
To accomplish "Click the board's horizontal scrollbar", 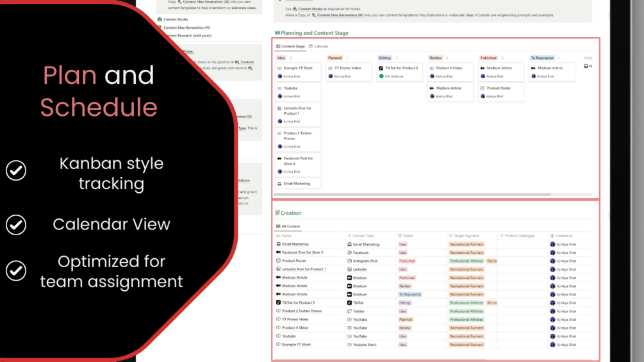I will [x=412, y=195].
